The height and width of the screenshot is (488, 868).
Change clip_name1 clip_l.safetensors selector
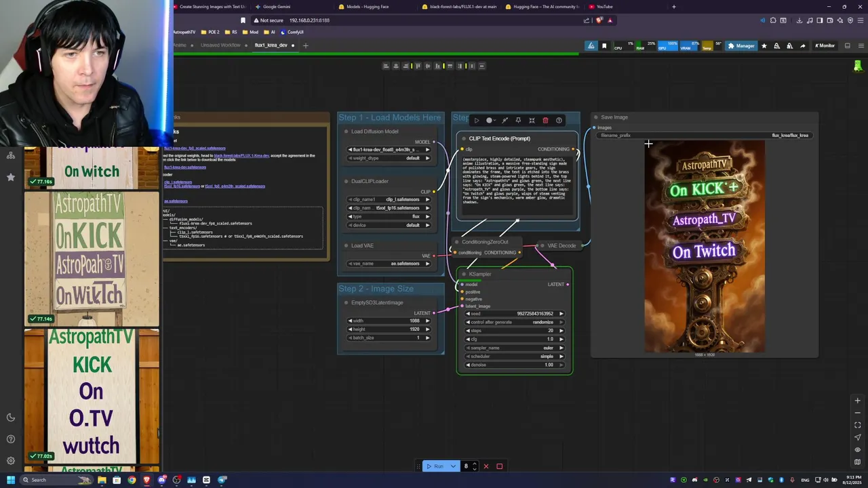point(389,200)
